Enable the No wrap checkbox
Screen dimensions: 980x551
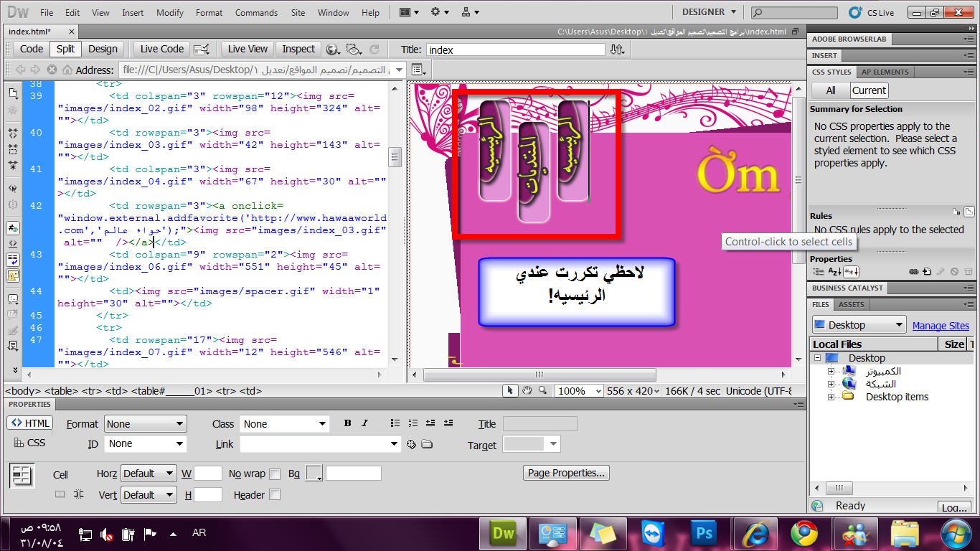point(274,474)
